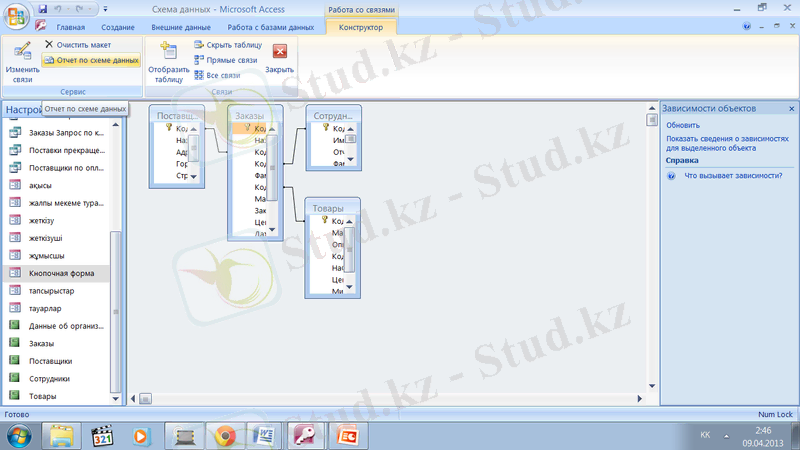Click scroll down arrow in Заказы table
The width and height of the screenshot is (800, 450).
pos(272,230)
